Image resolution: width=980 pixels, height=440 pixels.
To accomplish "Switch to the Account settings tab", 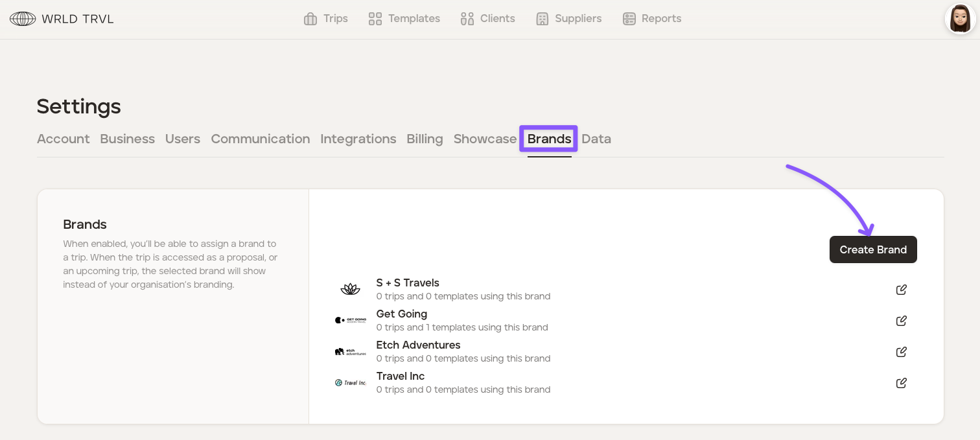I will 63,139.
